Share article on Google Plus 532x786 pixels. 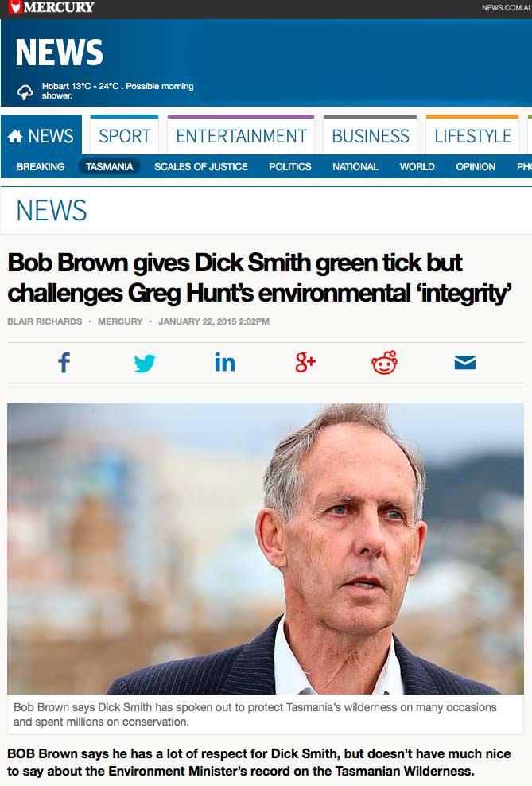tap(305, 362)
